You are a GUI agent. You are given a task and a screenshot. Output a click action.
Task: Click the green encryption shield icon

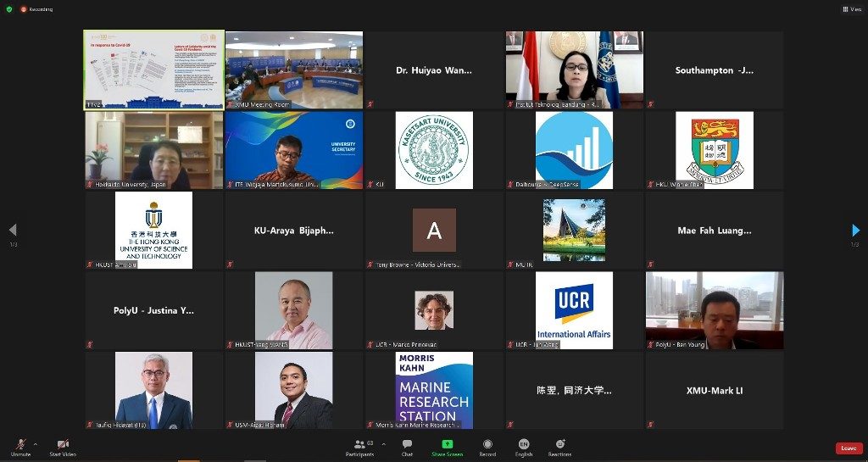(x=9, y=9)
